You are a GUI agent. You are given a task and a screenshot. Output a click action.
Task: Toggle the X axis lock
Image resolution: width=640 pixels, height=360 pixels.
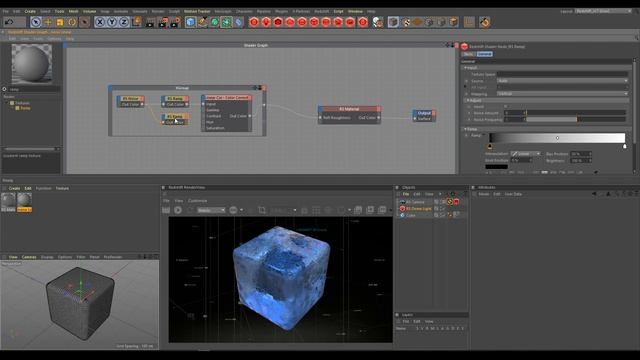point(100,22)
